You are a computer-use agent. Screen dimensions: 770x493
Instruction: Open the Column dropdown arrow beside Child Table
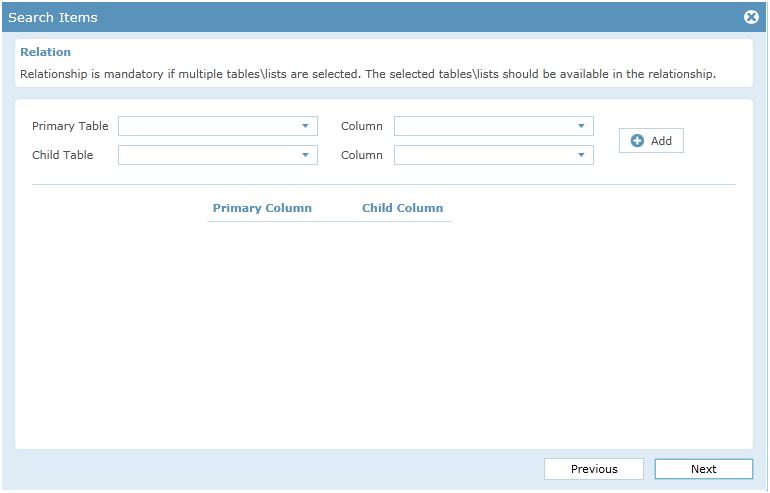pos(581,155)
